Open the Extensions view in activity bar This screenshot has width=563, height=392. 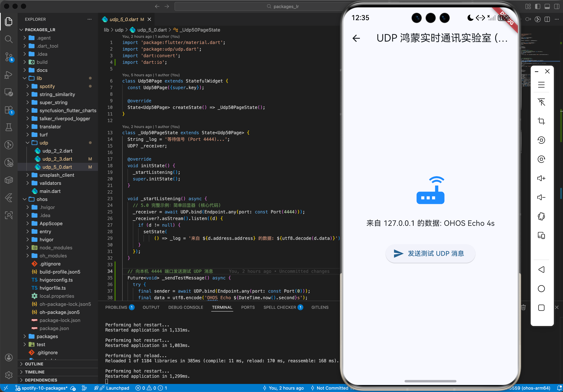[9, 110]
